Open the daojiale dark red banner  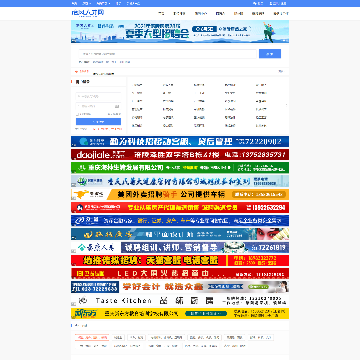[180, 155]
